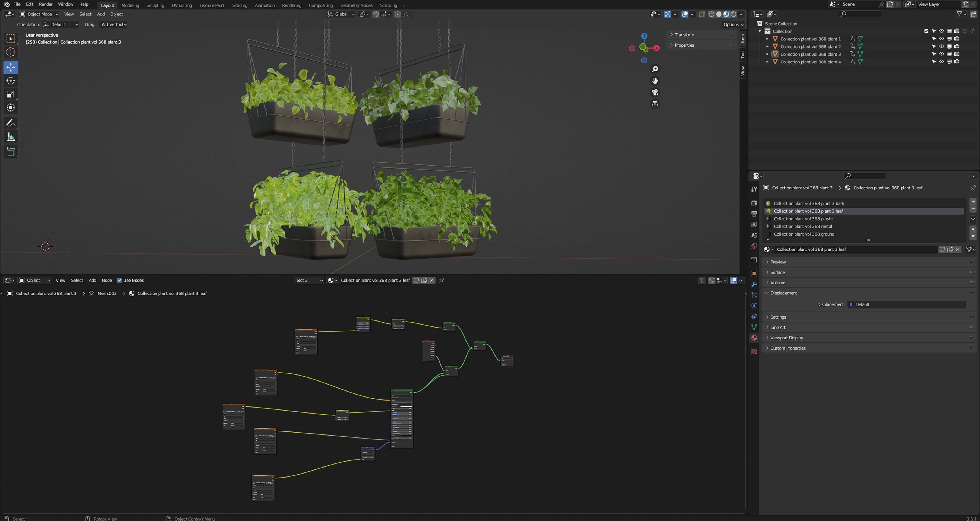Activate the Scale tool
The height and width of the screenshot is (521, 980).
click(11, 94)
